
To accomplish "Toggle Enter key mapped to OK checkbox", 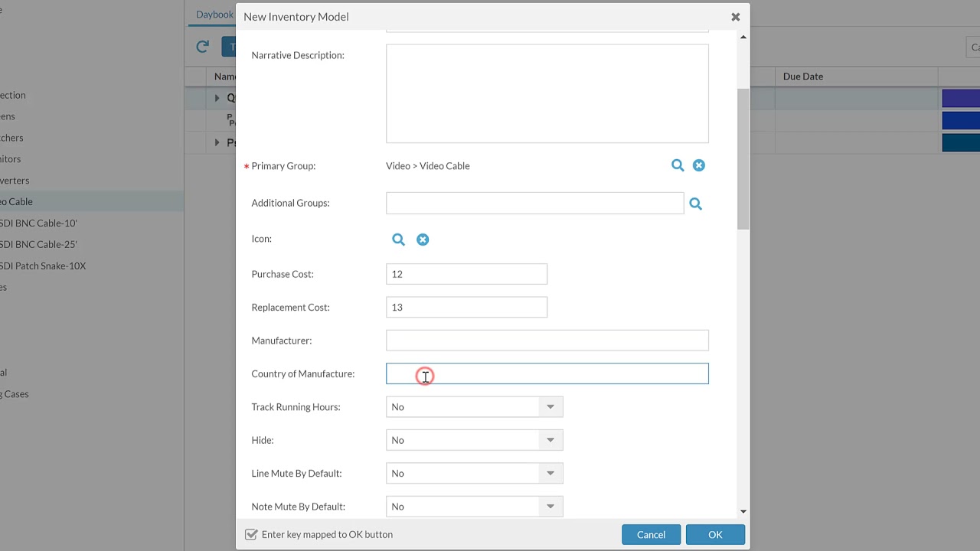I will 251,534.
